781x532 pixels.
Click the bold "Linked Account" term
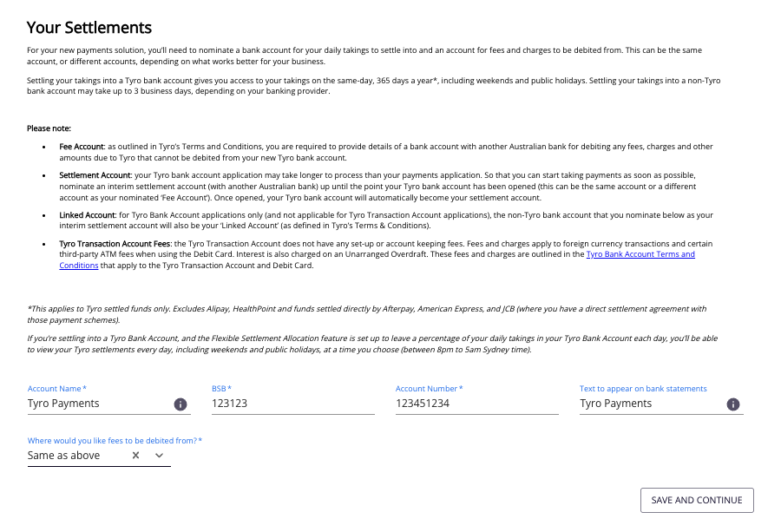(x=87, y=213)
